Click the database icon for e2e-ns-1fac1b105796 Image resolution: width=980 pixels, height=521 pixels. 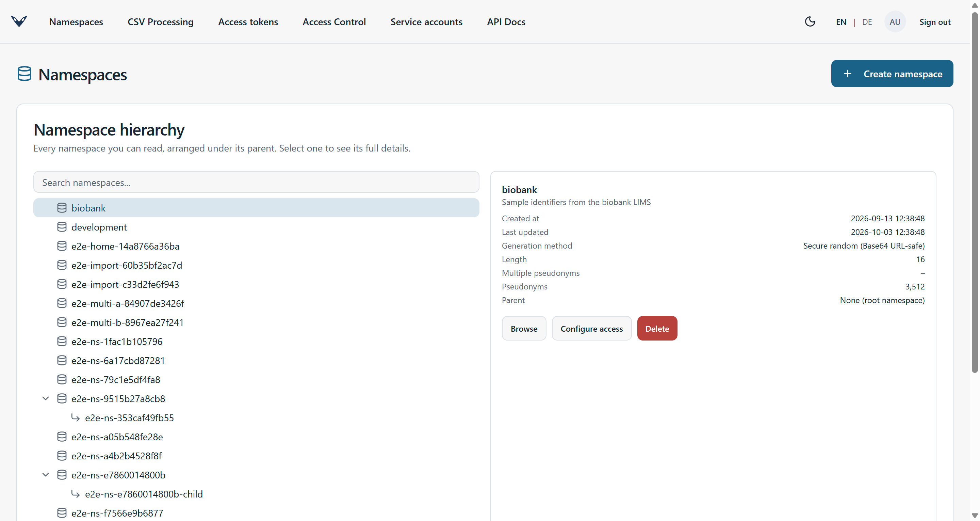click(x=62, y=341)
